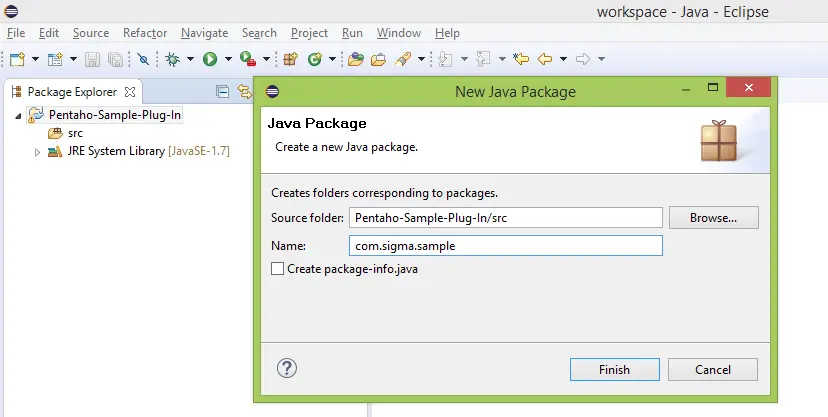Open the Debug dropdown arrow
Viewport: 828px width, 417px height.
coord(190,59)
